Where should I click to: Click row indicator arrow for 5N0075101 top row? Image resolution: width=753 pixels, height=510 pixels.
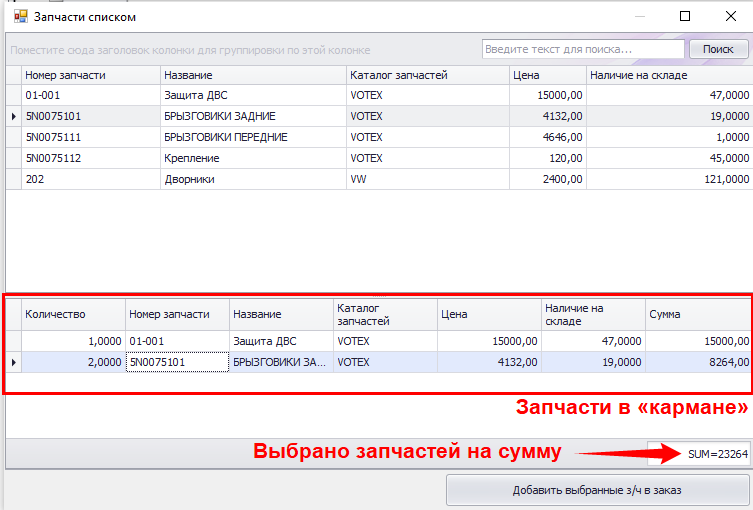pos(13,117)
